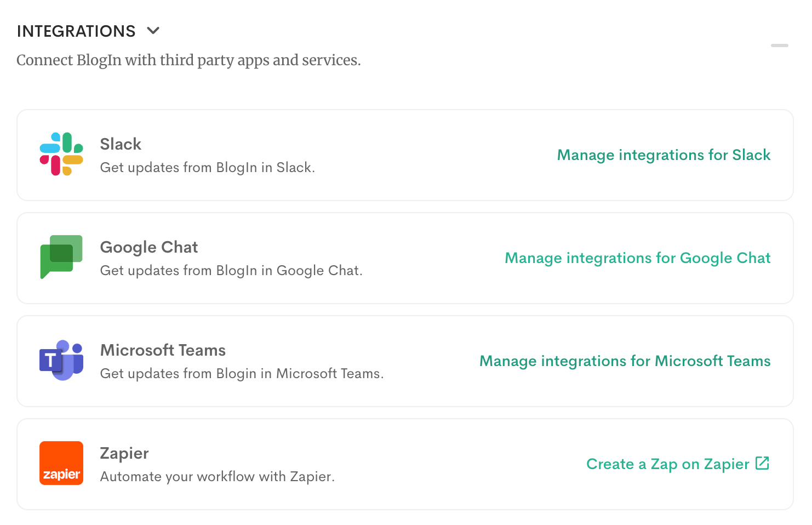Image resolution: width=812 pixels, height=525 pixels.
Task: Click 'Get updates from BlogIn in Google Chat' text
Action: (231, 271)
